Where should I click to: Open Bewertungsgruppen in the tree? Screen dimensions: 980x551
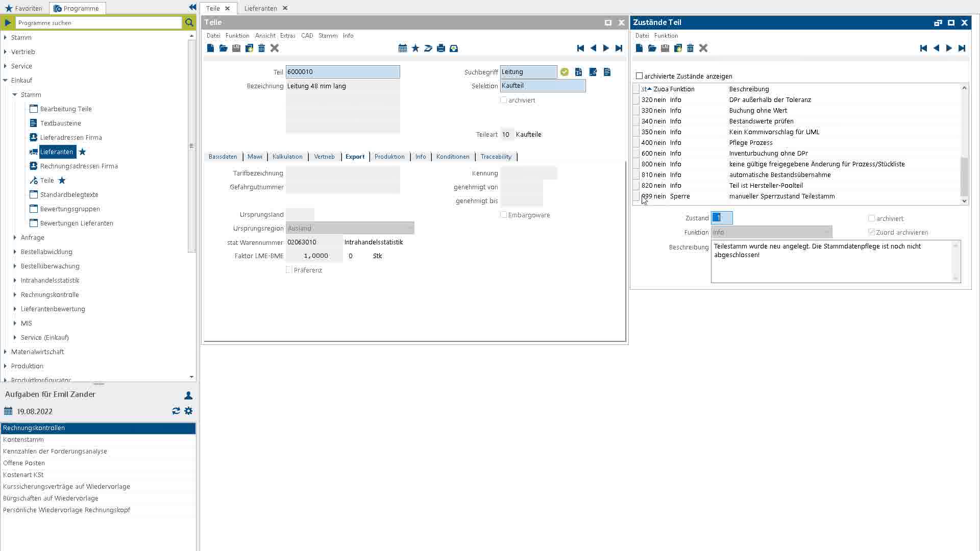point(70,209)
